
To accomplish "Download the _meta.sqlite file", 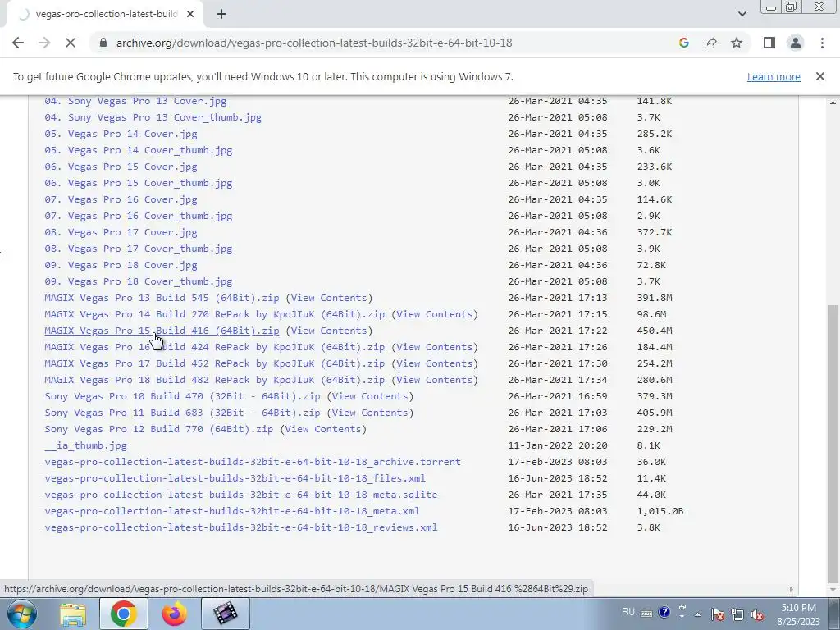I will click(240, 495).
